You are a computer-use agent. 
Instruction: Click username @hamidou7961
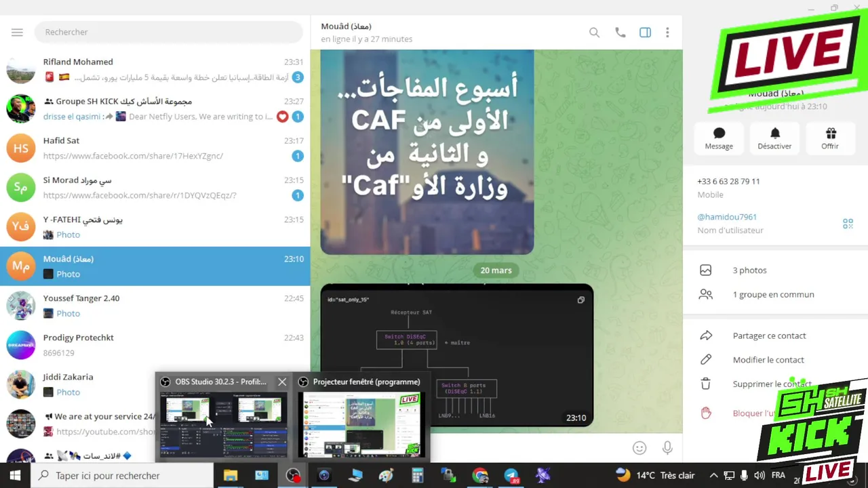727,217
